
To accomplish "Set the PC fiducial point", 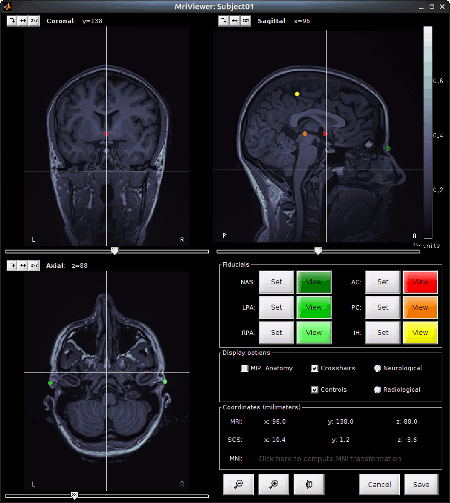I will coord(383,307).
